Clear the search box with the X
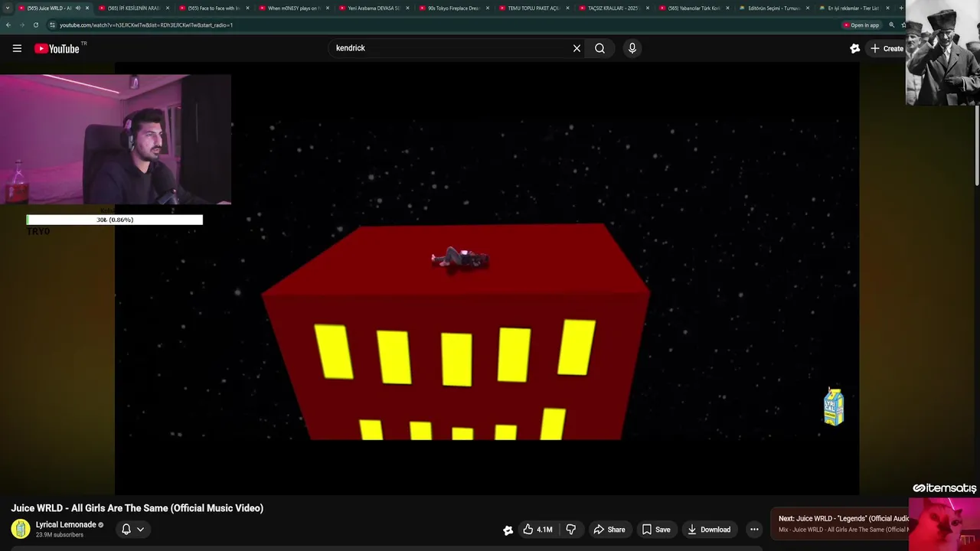980x551 pixels. (x=577, y=48)
